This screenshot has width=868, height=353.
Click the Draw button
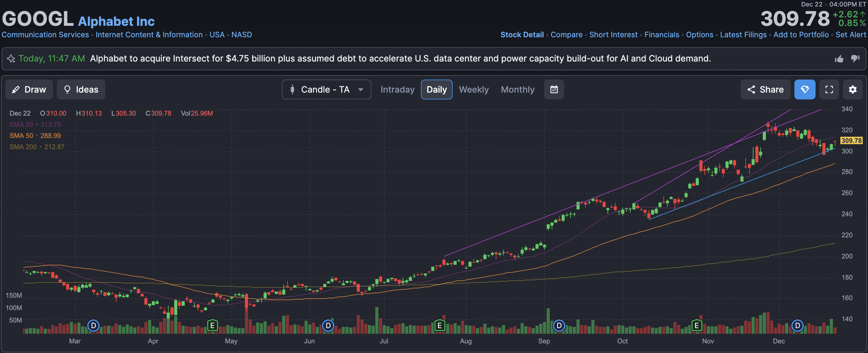tap(29, 89)
